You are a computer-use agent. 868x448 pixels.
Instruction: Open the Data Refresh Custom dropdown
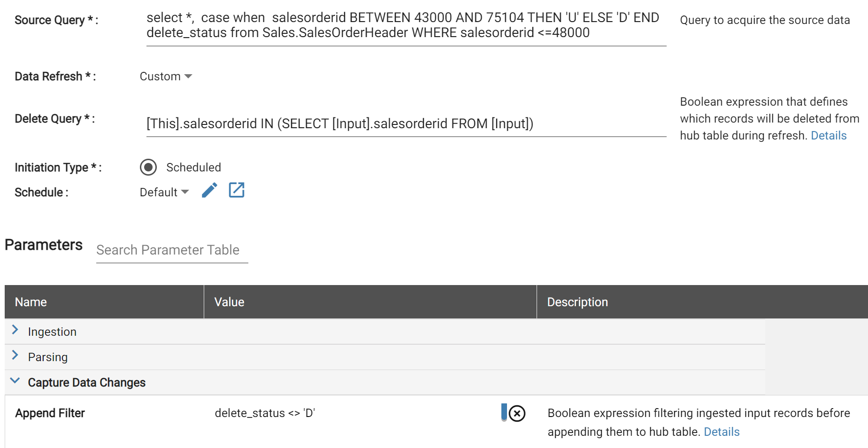(x=166, y=77)
